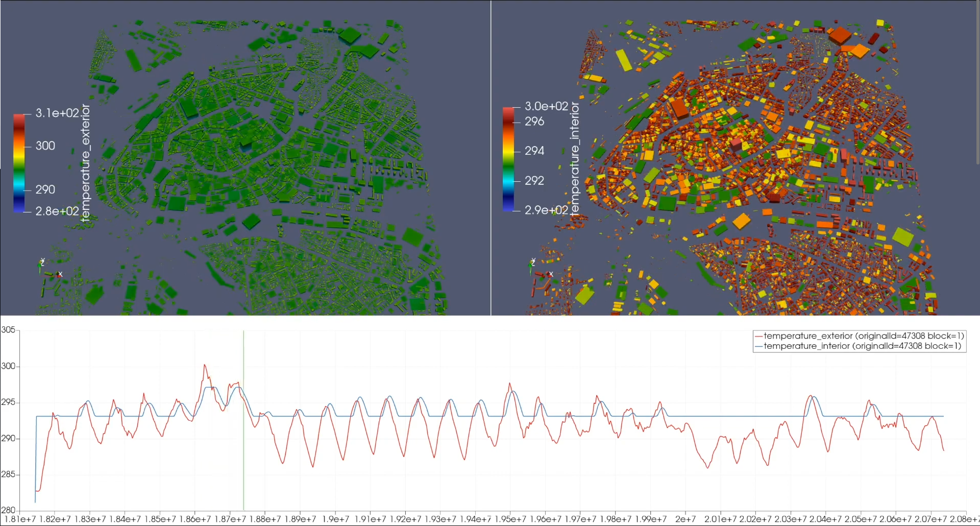Screen dimensions: 980x526
Task: Click the 296 tick on interior legend
Action: 534,122
